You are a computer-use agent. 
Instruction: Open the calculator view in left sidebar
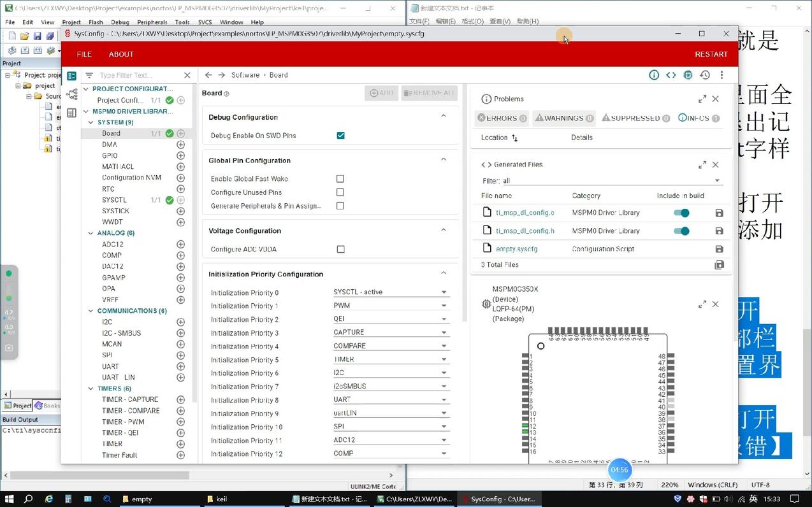click(x=71, y=113)
